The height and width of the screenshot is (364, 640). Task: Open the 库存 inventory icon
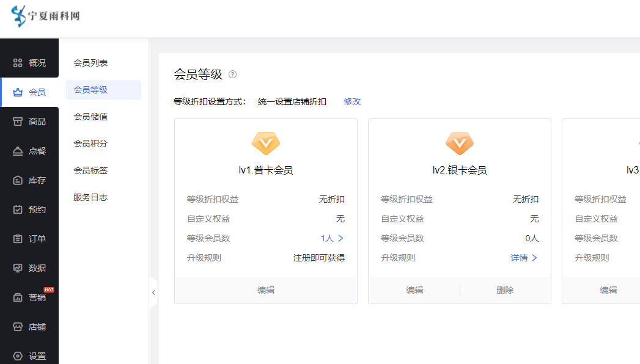point(18,180)
